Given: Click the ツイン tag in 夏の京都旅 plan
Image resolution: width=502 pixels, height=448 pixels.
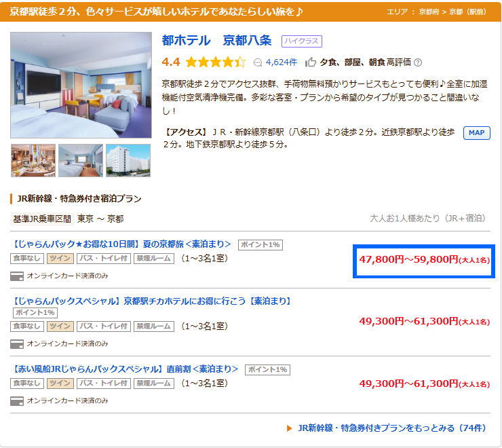Looking at the screenshot, I should point(60,259).
